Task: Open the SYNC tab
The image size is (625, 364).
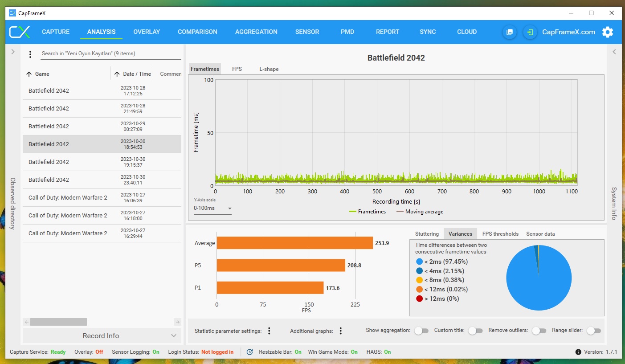Action: [428, 32]
